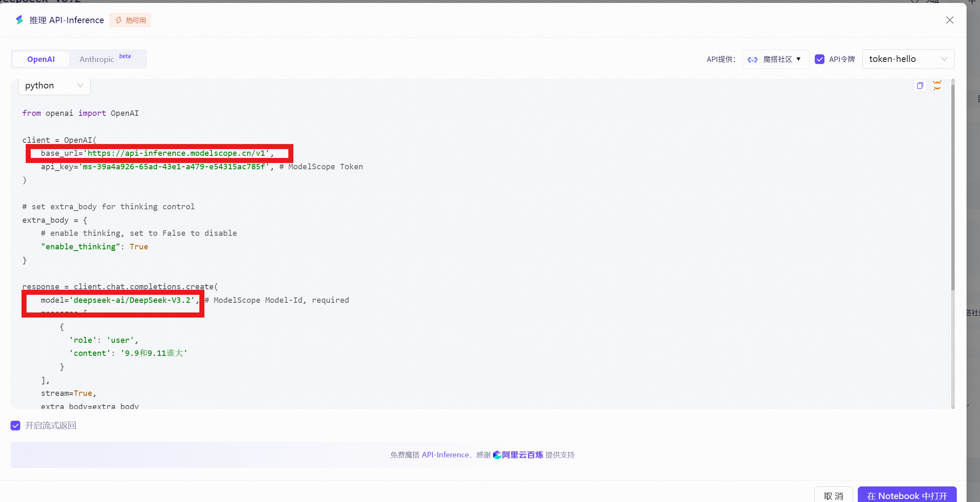Open the 魔搭社区 API provider dropdown
This screenshot has height=502, width=980.
tap(776, 59)
